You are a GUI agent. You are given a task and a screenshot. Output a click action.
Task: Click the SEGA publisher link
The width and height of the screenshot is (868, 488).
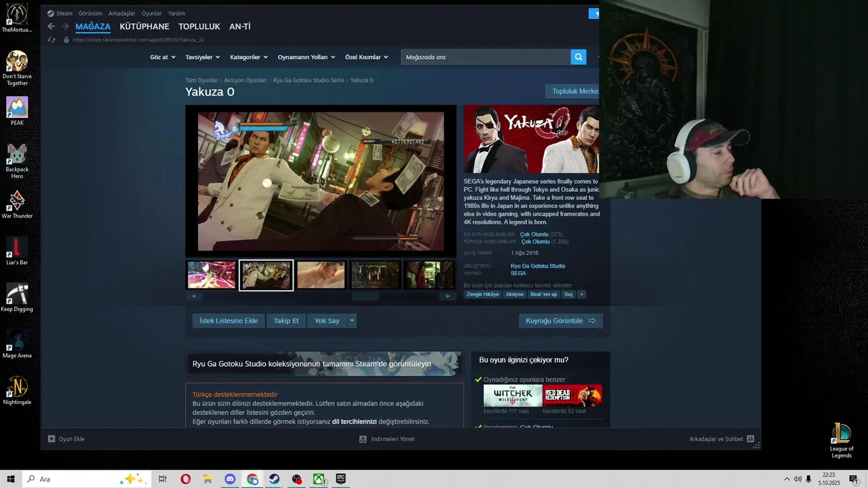pyautogui.click(x=518, y=273)
